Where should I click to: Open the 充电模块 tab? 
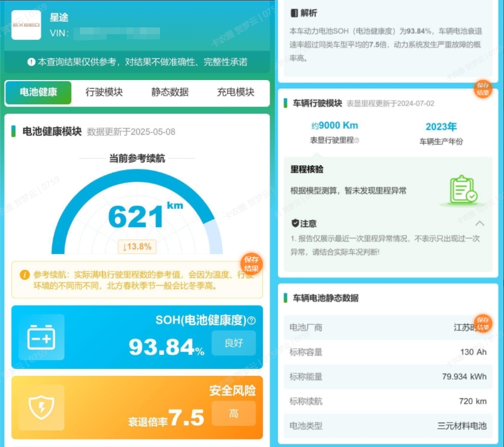coord(235,92)
